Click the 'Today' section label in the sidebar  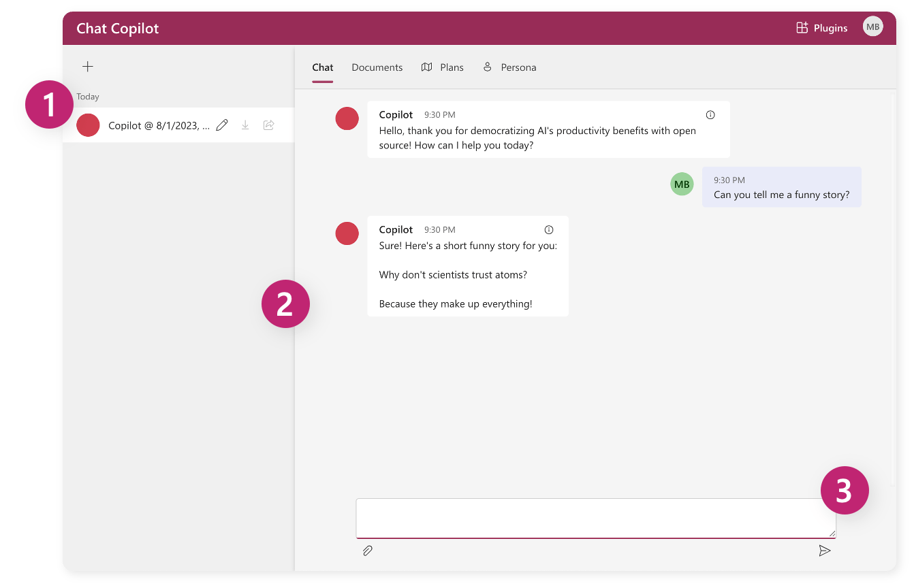(x=87, y=96)
